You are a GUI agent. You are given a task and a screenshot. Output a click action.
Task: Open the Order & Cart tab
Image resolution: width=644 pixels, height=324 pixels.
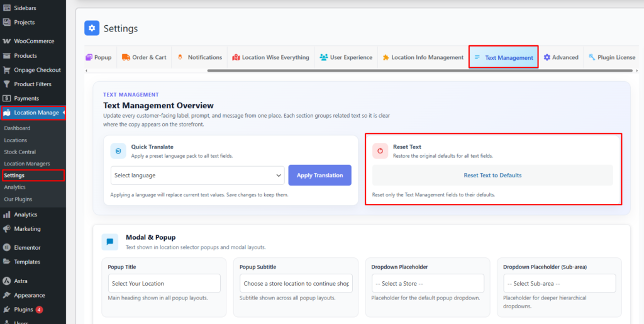click(x=144, y=57)
